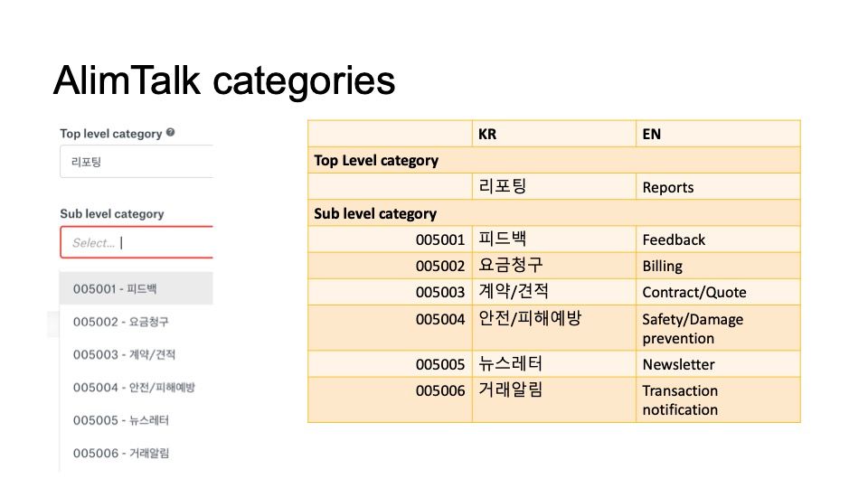Image resolution: width=868 pixels, height=488 pixels.
Task: Choose option 005003 - 계약/견적 from list
Action: pos(137,354)
